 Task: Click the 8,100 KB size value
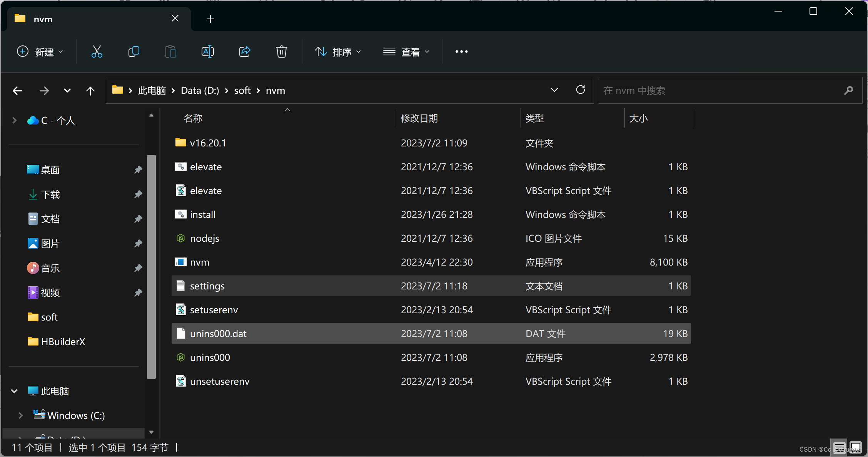pos(668,262)
